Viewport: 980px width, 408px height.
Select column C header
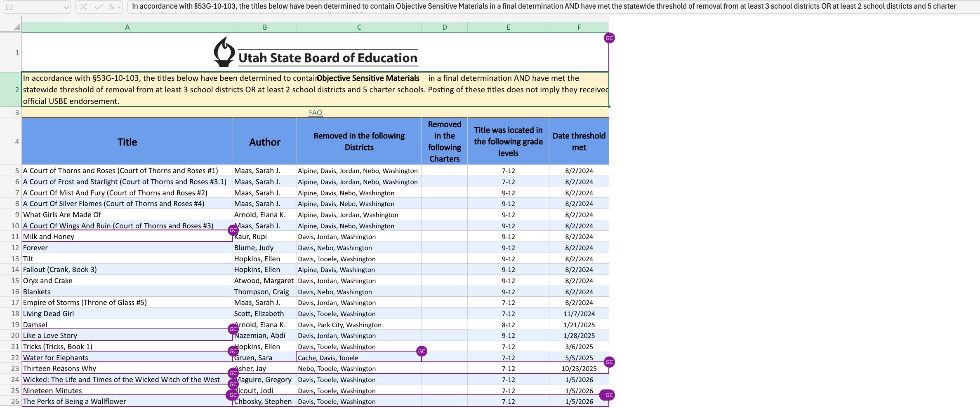click(359, 27)
